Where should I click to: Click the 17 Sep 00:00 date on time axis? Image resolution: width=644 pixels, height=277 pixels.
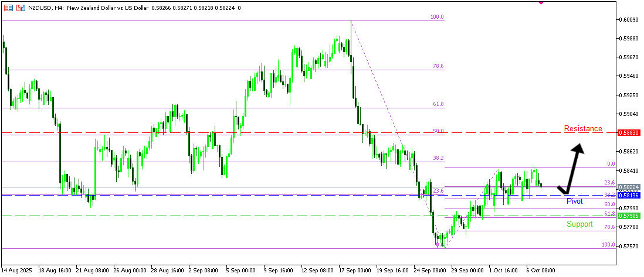point(354,271)
